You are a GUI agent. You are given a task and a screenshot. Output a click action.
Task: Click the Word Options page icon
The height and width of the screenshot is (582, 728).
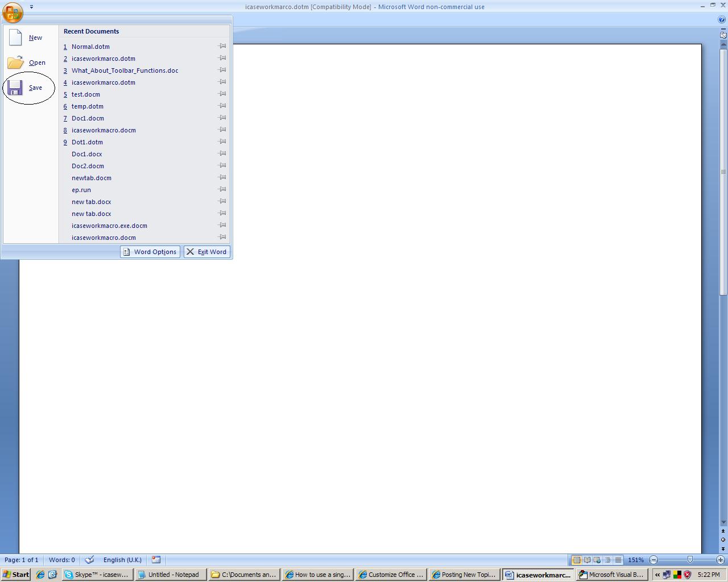pos(127,252)
